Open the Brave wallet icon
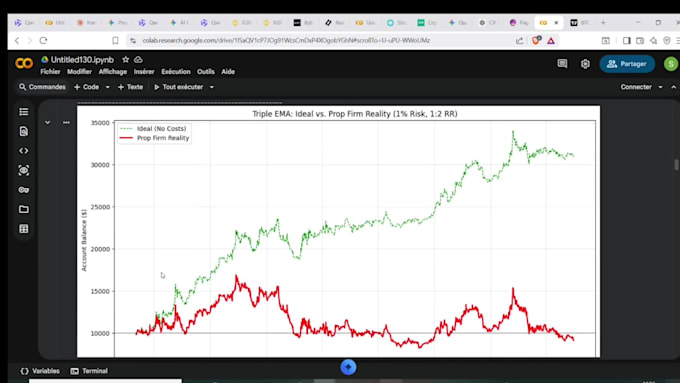This screenshot has width=680, height=383. click(x=640, y=40)
